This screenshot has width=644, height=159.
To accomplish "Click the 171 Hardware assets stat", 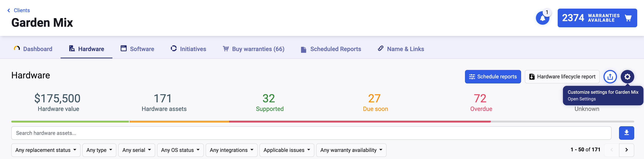I will pos(164,102).
